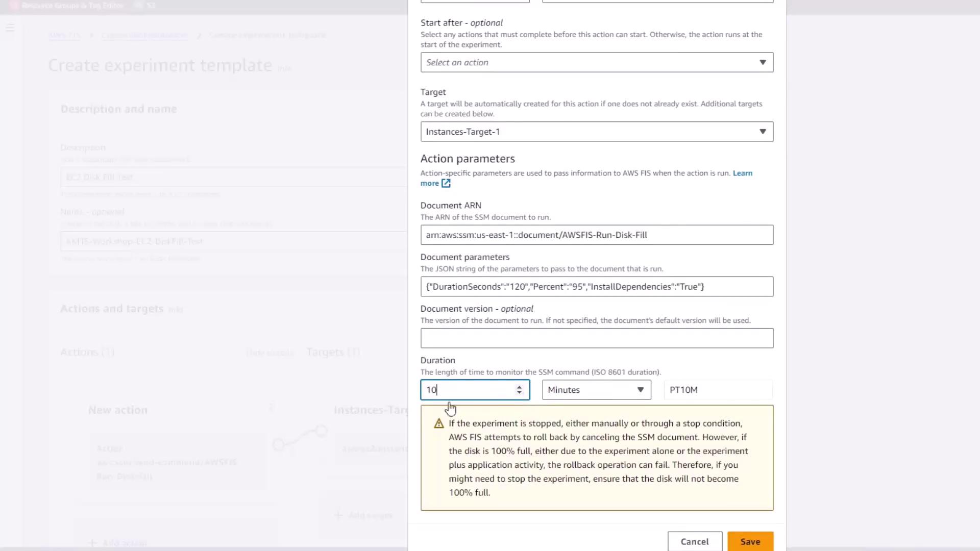Click the plus icon beside Add target
Screen dimensions: 980x551
tap(338, 515)
